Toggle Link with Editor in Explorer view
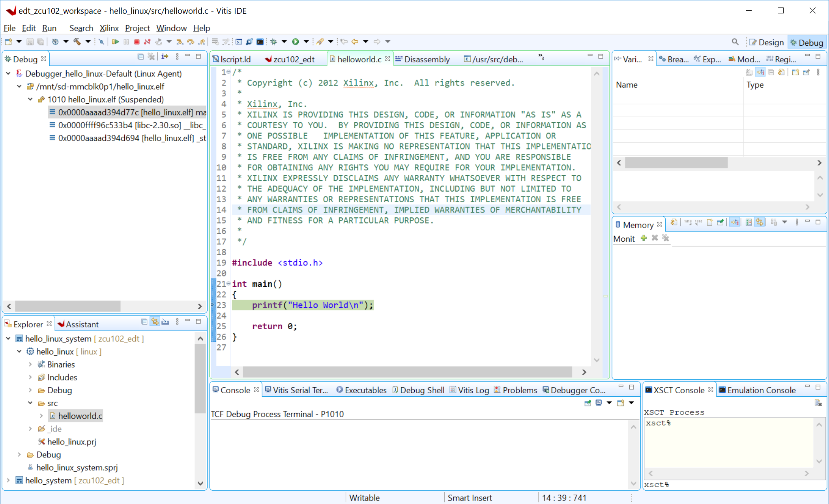The height and width of the screenshot is (504, 829). [155, 322]
